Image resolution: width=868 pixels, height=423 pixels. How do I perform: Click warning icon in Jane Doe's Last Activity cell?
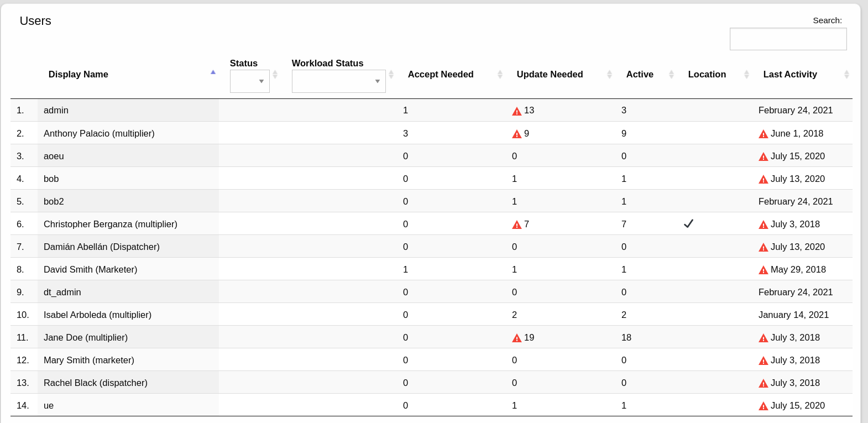point(764,338)
